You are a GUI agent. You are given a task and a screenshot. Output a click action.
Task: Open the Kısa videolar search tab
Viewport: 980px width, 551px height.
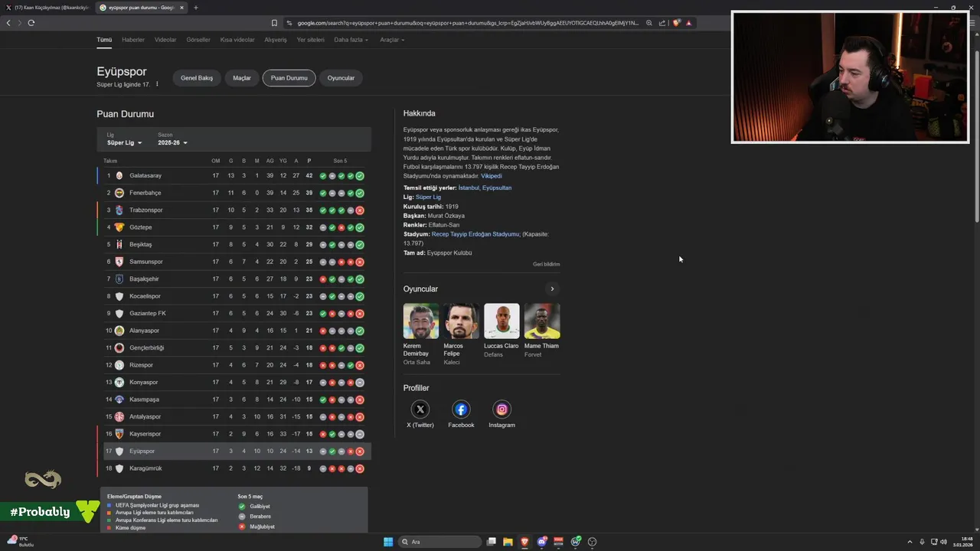click(x=237, y=40)
